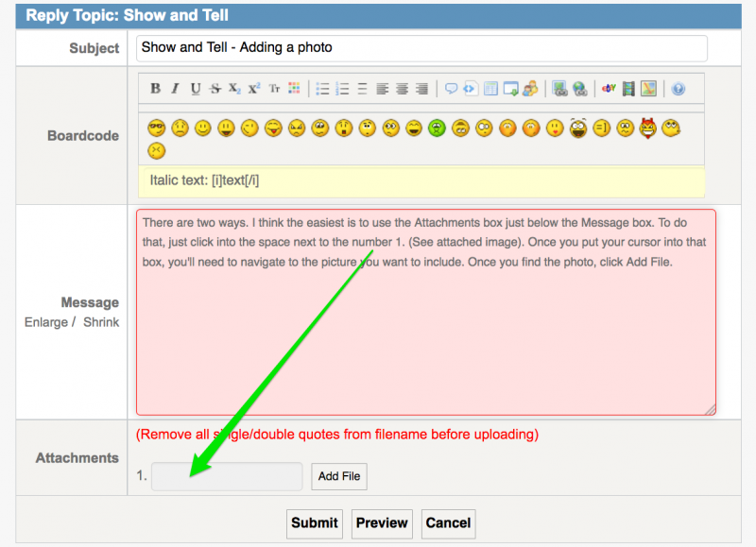Toggle bold formatting in Boardcode toolbar
756x547 pixels.
[156, 89]
